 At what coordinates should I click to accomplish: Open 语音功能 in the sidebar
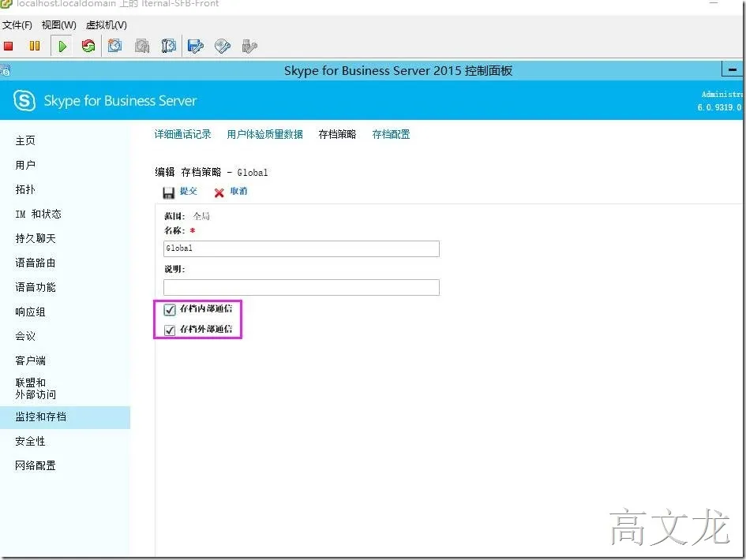[x=36, y=287]
